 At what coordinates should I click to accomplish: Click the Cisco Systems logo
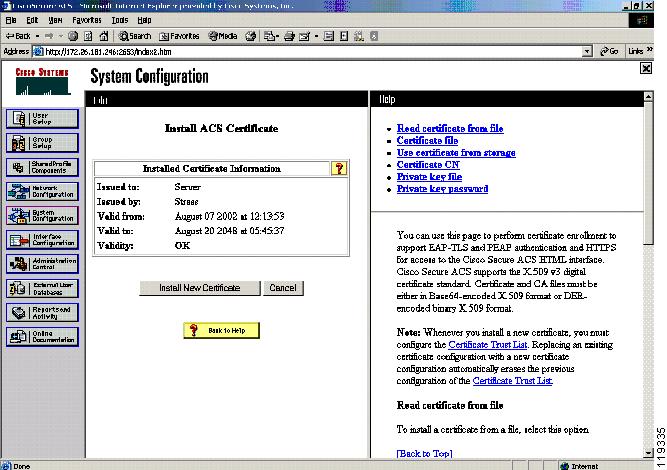tap(42, 81)
